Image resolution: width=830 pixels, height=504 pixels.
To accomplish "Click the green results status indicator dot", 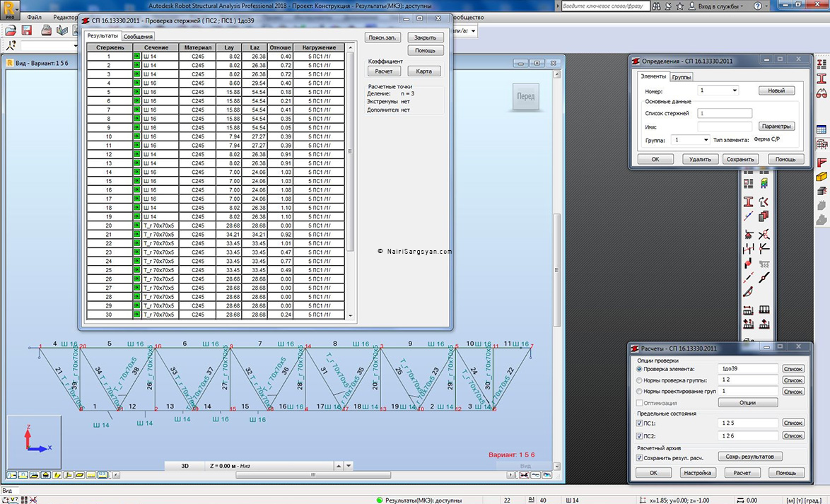I will (379, 500).
